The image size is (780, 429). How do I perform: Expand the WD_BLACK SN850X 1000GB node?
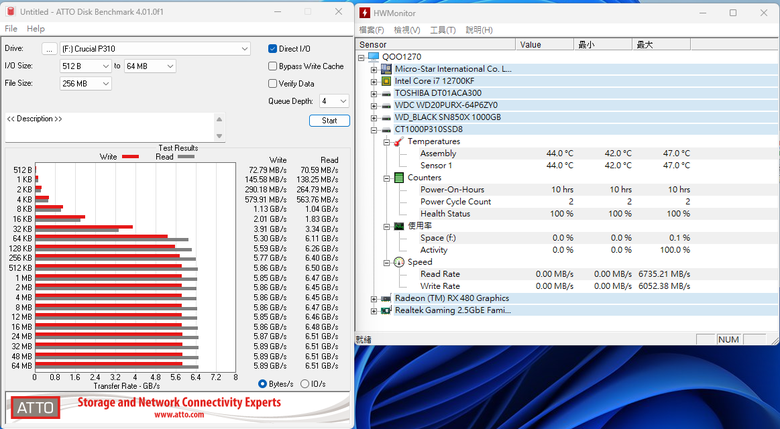click(x=374, y=118)
